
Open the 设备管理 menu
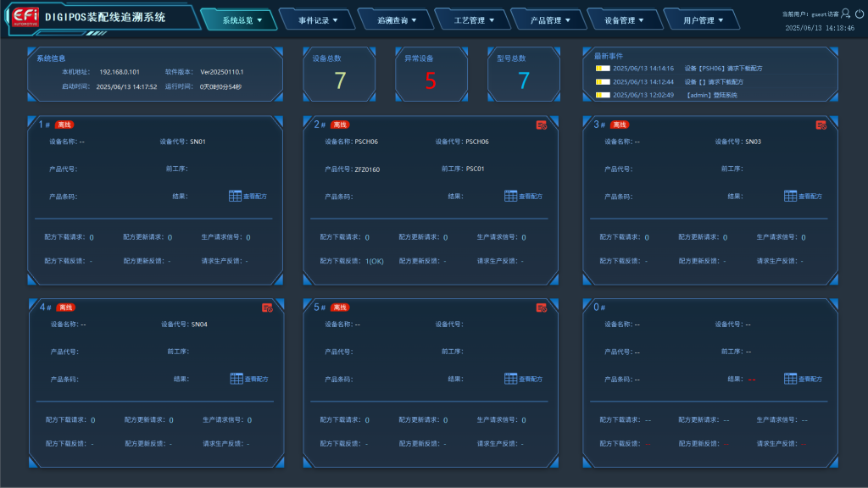pos(624,20)
